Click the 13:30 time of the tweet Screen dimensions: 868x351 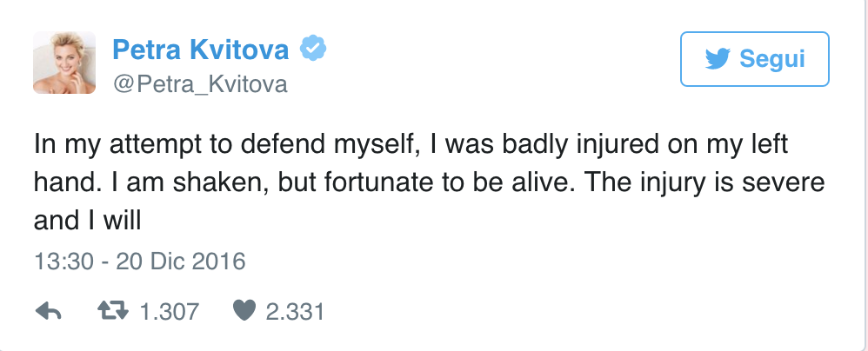tap(59, 261)
